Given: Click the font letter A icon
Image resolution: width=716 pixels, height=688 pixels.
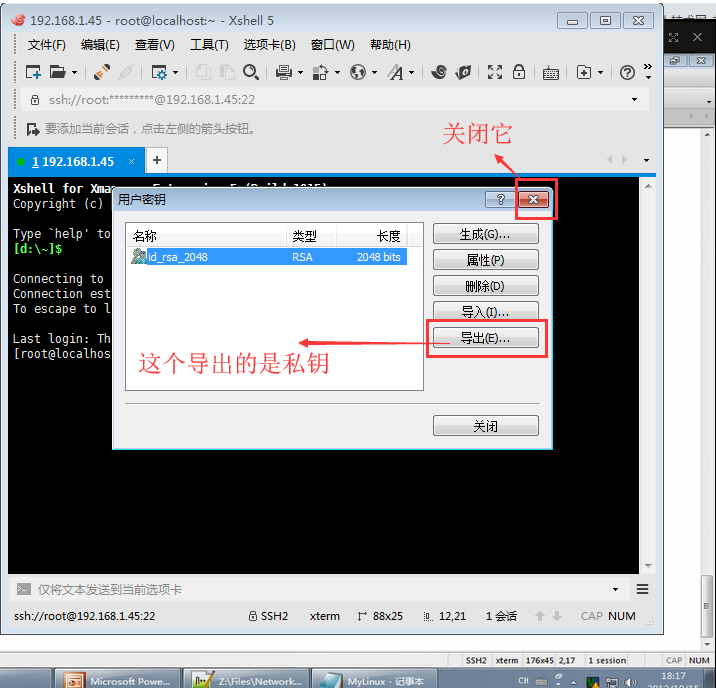Looking at the screenshot, I should pyautogui.click(x=395, y=72).
